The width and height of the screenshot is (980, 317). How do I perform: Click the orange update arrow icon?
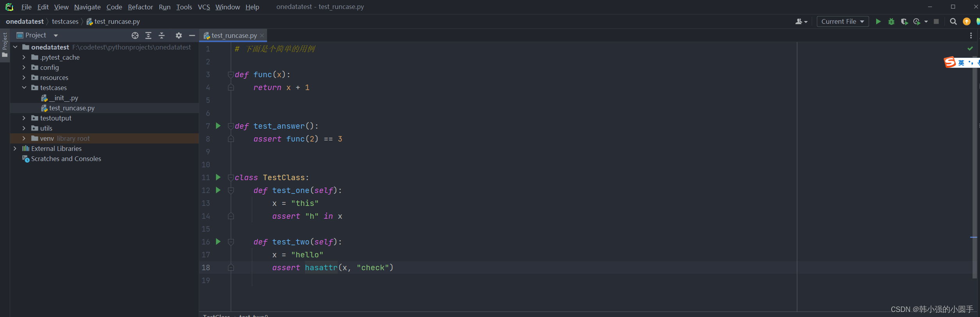pyautogui.click(x=967, y=21)
